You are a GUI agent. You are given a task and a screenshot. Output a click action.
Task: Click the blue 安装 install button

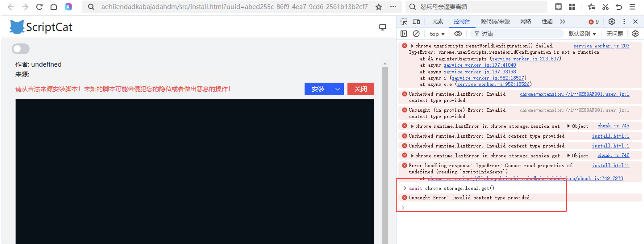(x=318, y=89)
